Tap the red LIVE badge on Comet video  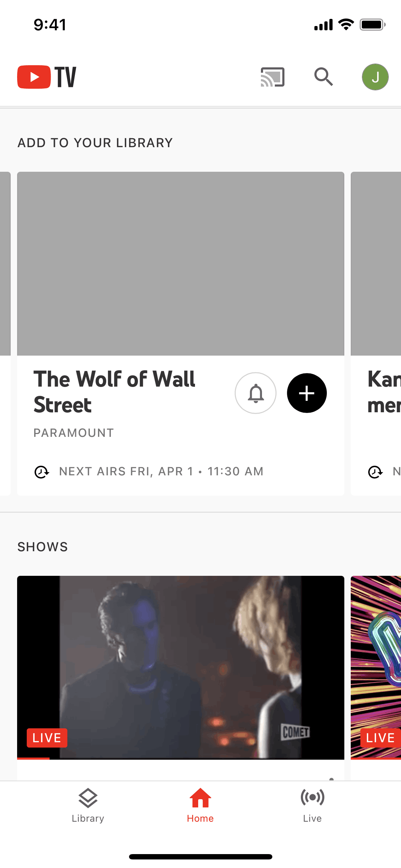click(x=47, y=738)
